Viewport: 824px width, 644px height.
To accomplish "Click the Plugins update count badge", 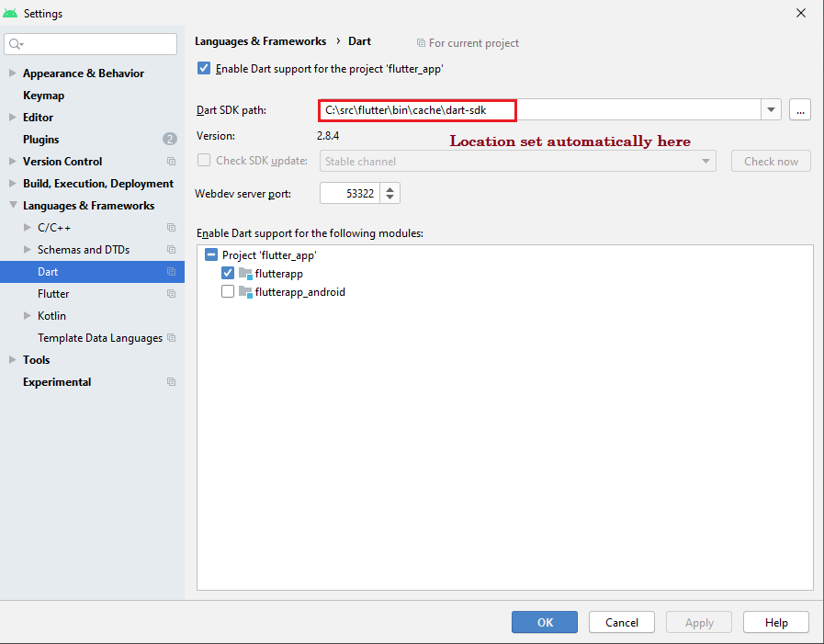I will click(x=170, y=140).
